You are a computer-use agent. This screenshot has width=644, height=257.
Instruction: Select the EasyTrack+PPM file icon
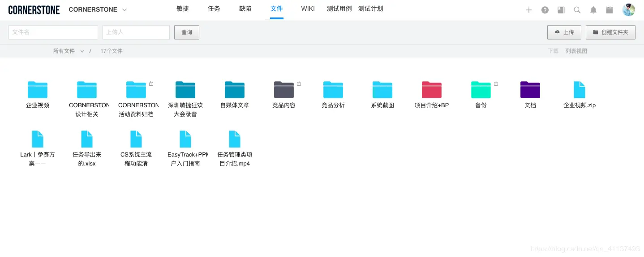(x=185, y=139)
